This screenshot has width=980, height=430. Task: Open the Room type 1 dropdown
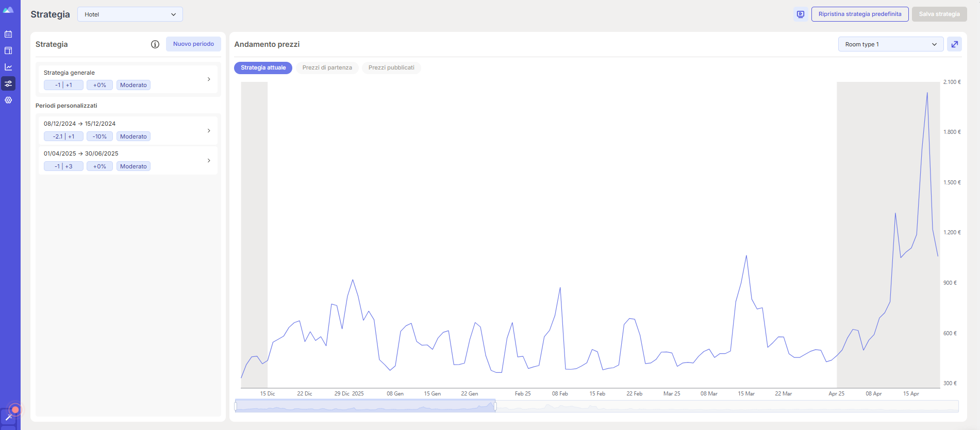pos(891,44)
